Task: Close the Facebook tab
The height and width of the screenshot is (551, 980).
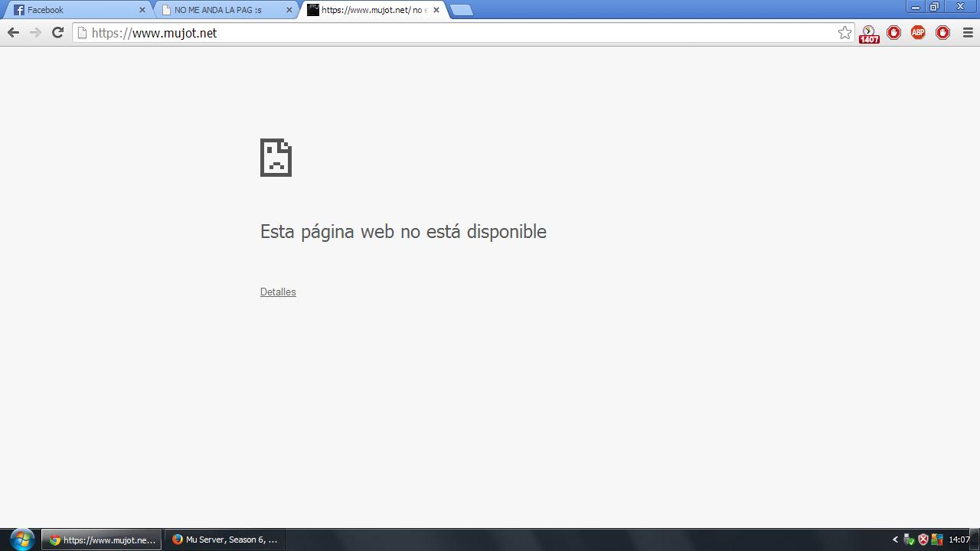Action: [x=142, y=10]
